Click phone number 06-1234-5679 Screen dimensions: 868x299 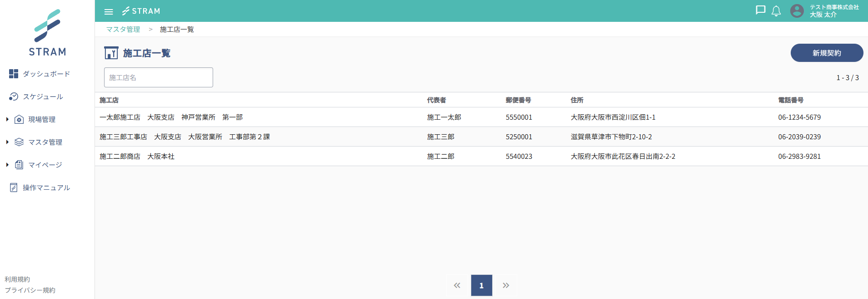pyautogui.click(x=799, y=117)
